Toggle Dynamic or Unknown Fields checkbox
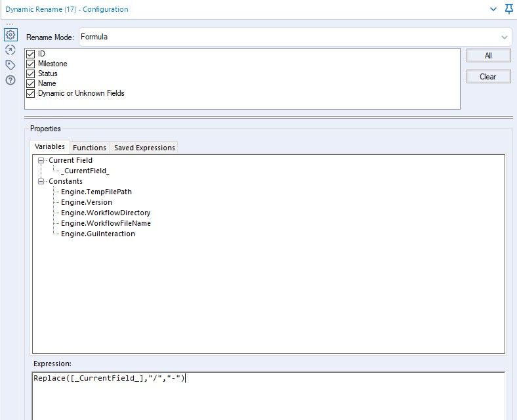 point(31,94)
